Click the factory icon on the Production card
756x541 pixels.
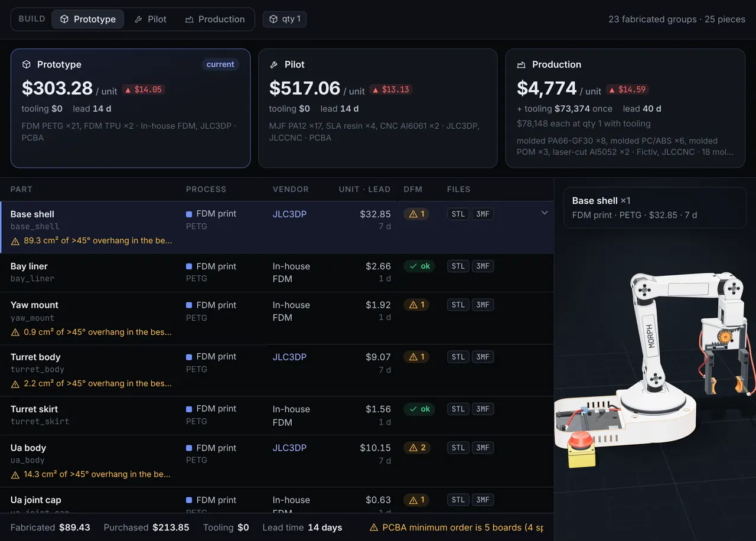tap(522, 64)
